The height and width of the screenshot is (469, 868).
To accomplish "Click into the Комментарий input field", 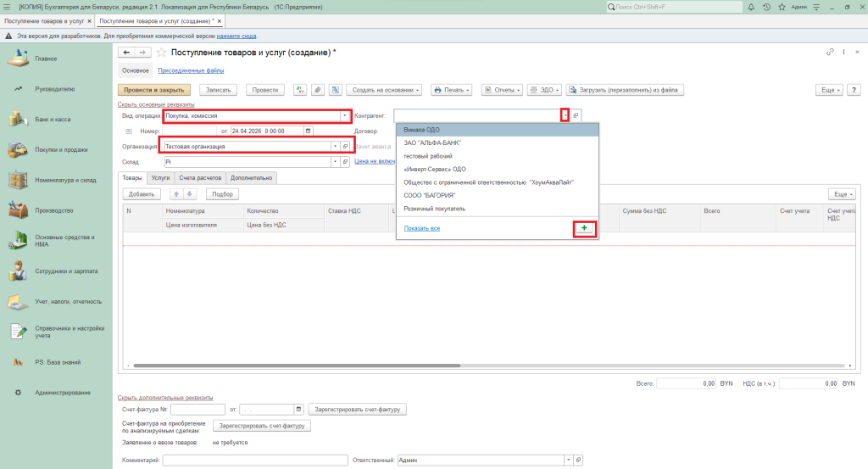I will pos(254,460).
